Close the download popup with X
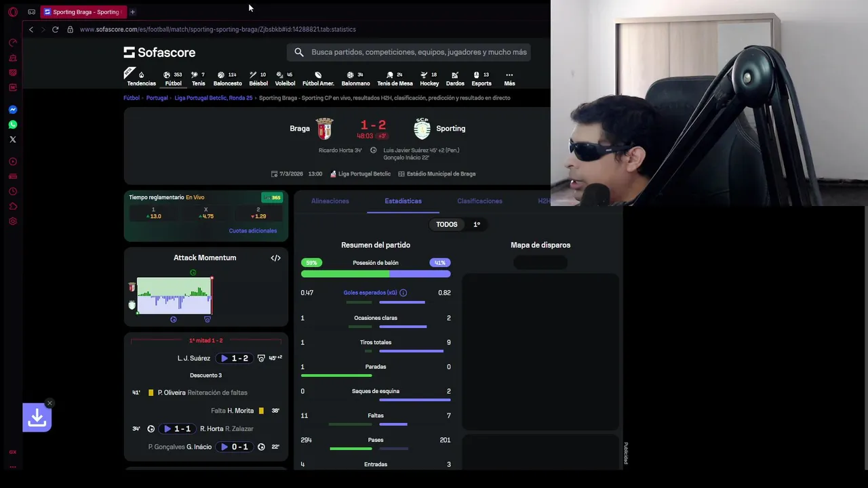Screen dimensions: 868x488 (50, 403)
